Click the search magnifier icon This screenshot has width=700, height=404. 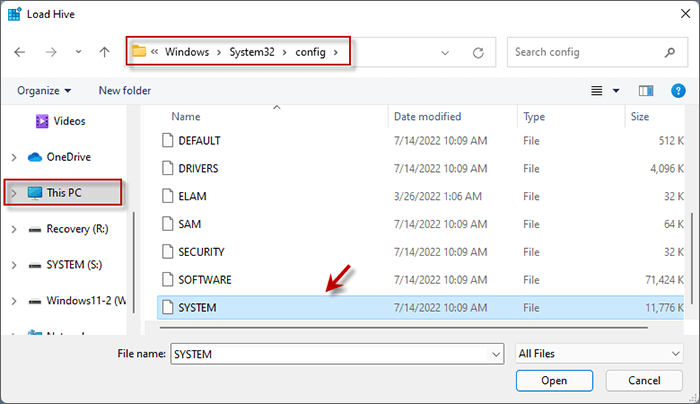pos(668,51)
